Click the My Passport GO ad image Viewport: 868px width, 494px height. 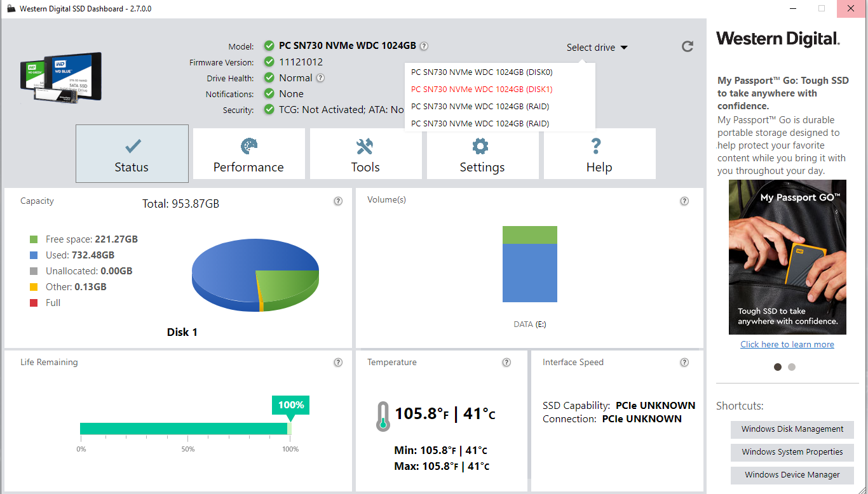(787, 257)
